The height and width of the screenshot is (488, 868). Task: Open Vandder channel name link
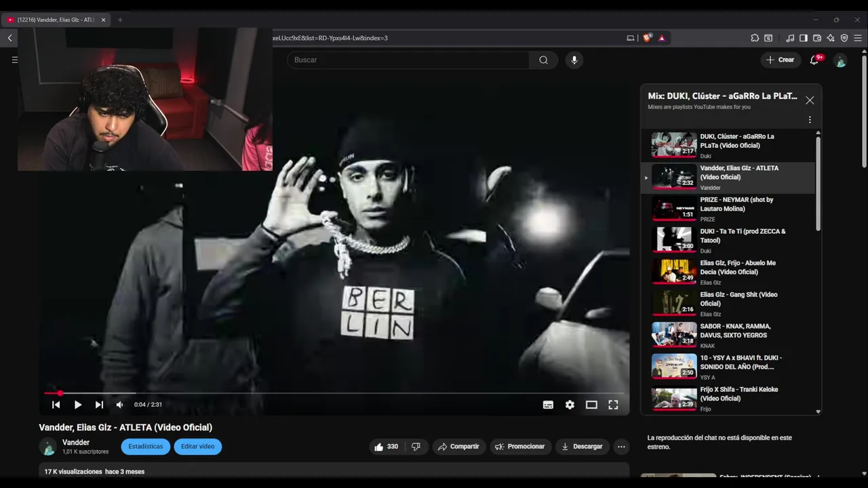76,443
